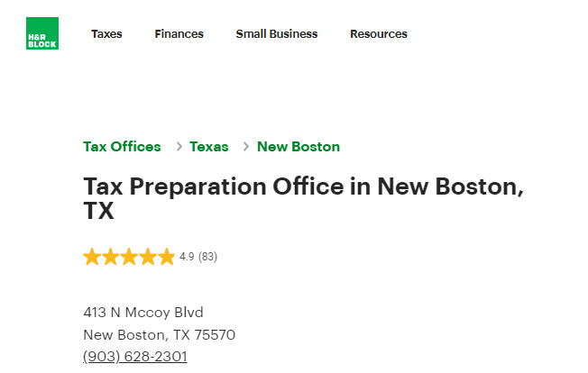This screenshot has height=373, width=588.
Task: Click the H&R Block logo
Action: tap(42, 33)
